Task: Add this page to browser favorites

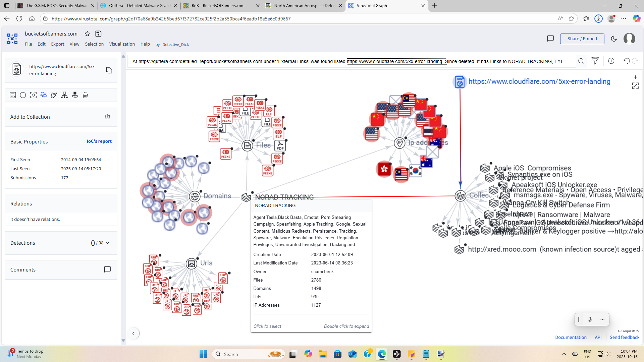Action: (572, 19)
